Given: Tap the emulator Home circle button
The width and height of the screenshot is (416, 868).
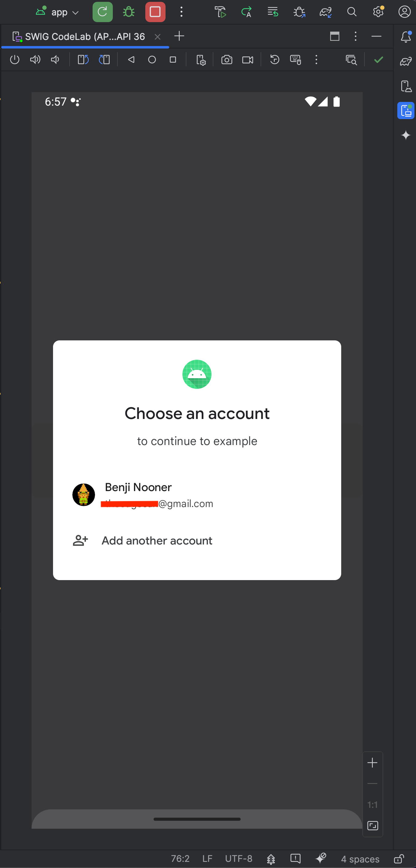Looking at the screenshot, I should 152,60.
